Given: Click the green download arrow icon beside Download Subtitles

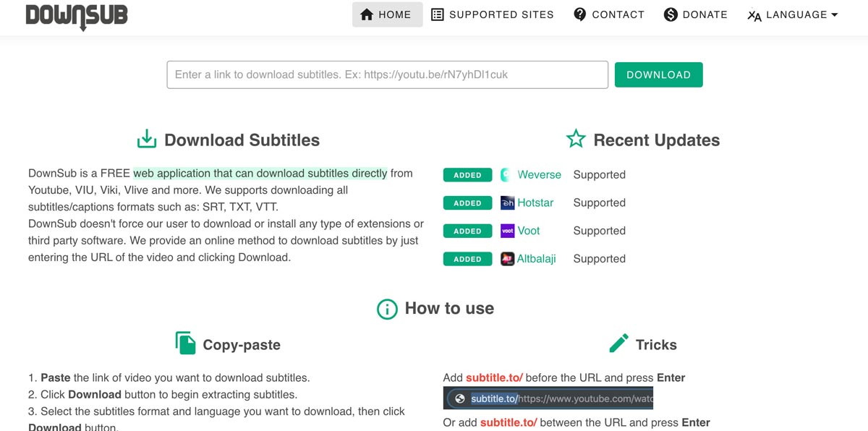Looking at the screenshot, I should tap(147, 138).
